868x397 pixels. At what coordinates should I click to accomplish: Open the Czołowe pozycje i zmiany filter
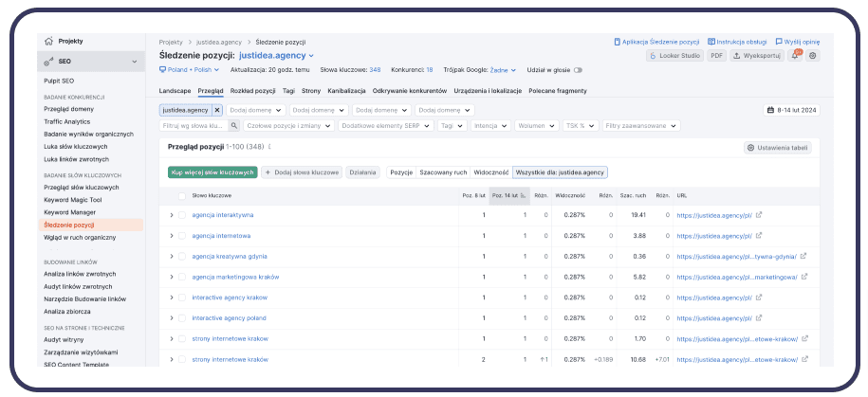pyautogui.click(x=289, y=125)
